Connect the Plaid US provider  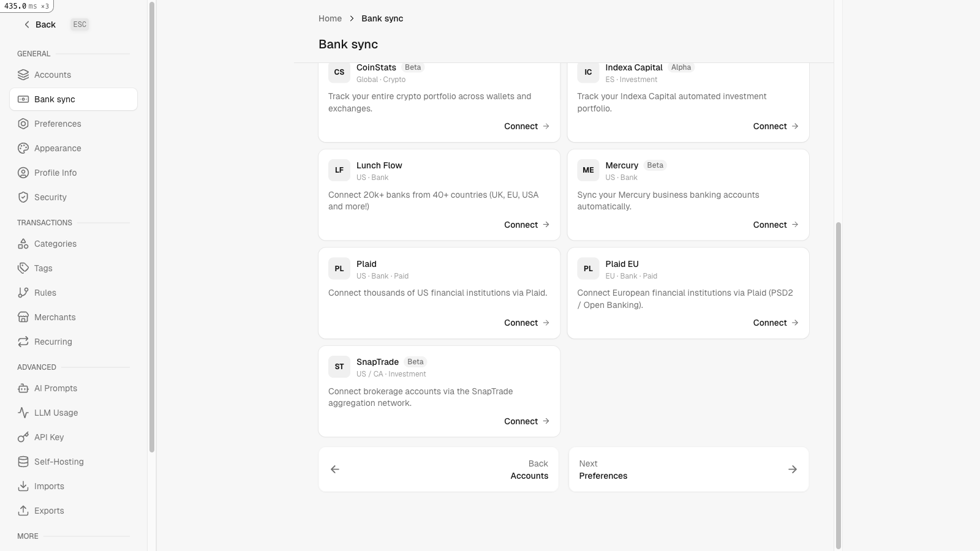click(x=527, y=323)
